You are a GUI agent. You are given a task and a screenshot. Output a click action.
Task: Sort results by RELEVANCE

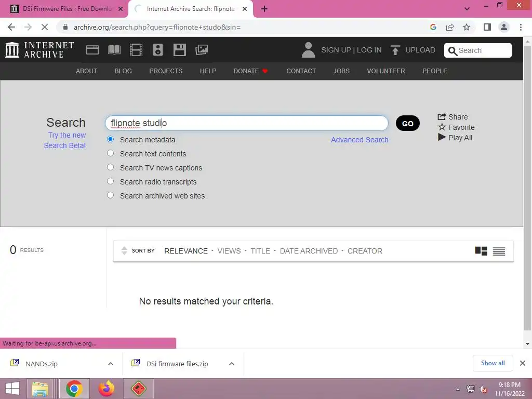186,251
